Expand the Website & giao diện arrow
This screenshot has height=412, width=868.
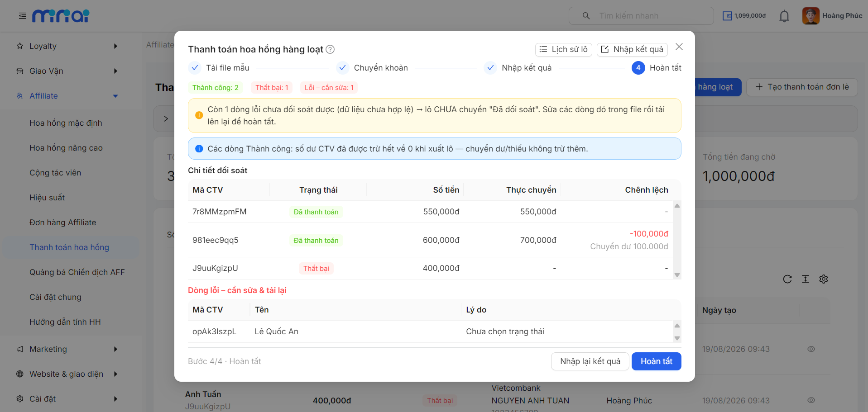tap(115, 374)
